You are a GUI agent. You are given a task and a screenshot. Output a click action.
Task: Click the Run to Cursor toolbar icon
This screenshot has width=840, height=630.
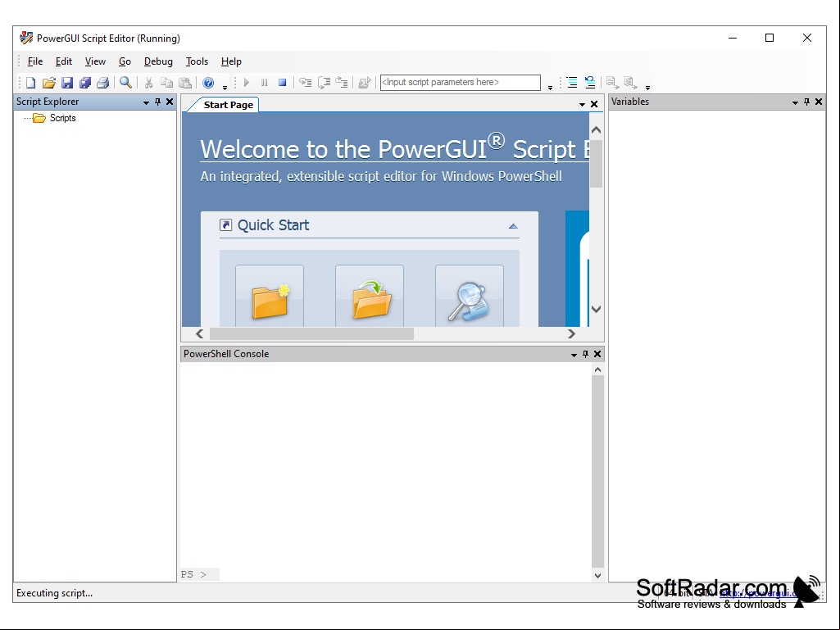365,83
